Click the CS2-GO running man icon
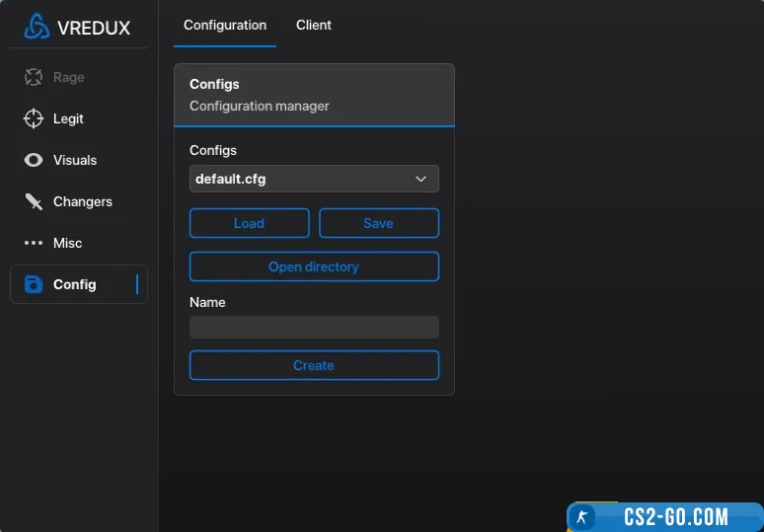The height and width of the screenshot is (532, 764). point(583,517)
